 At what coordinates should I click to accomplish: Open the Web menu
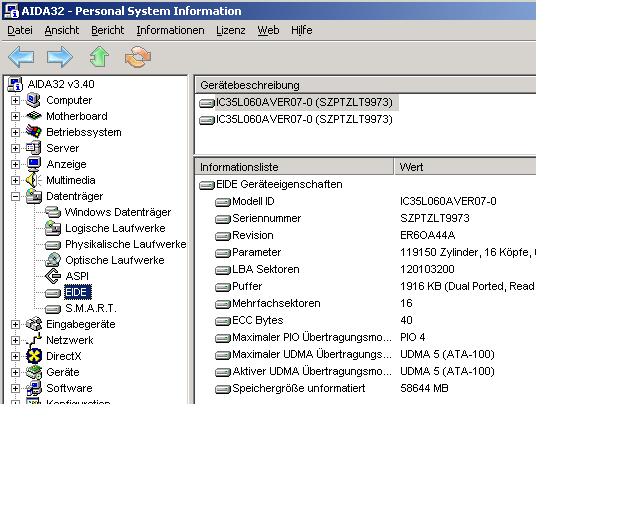point(268,30)
